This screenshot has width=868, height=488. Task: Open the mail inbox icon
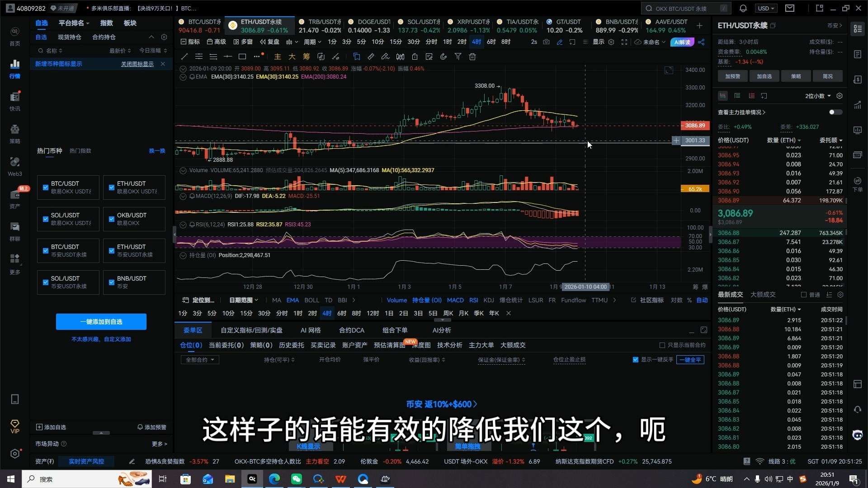point(790,8)
